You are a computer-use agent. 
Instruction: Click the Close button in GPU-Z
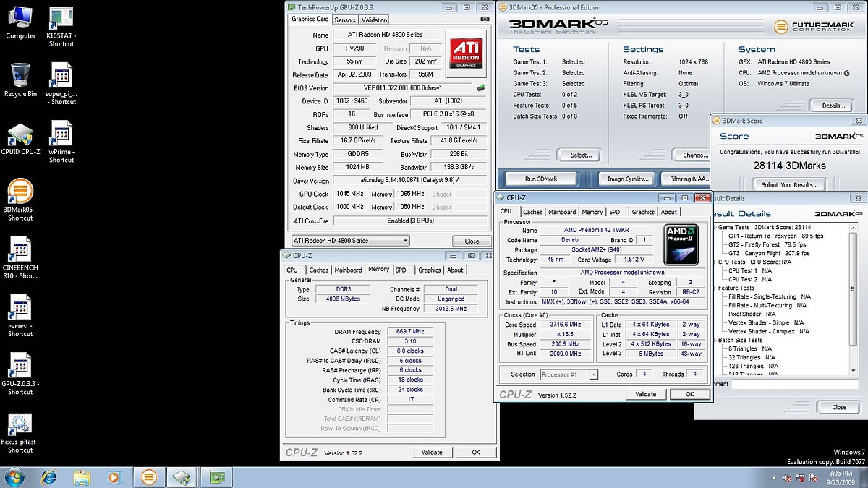tap(472, 241)
